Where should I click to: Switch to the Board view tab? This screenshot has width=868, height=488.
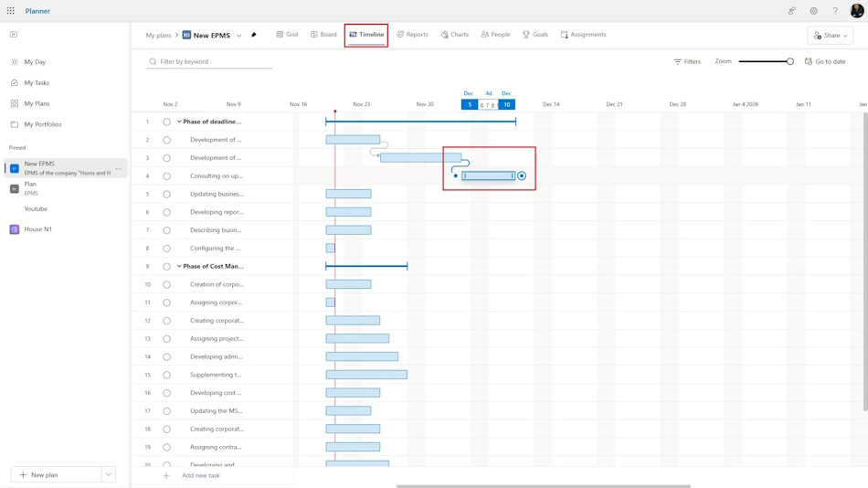pos(323,35)
